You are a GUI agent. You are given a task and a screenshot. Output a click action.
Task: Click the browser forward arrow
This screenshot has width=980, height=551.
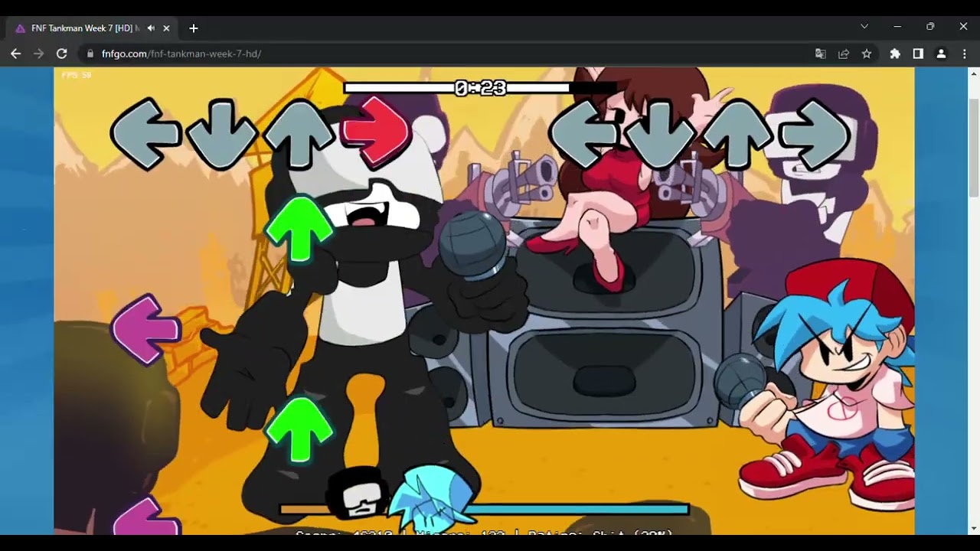coord(38,54)
